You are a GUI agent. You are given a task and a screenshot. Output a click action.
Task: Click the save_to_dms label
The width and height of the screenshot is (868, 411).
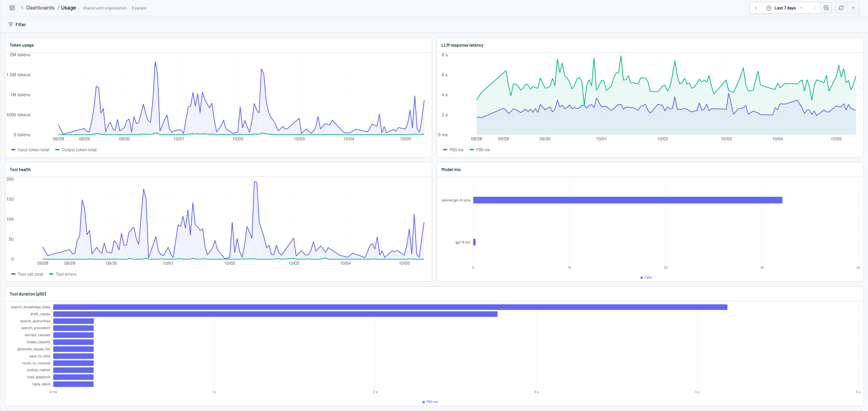[x=39, y=356]
